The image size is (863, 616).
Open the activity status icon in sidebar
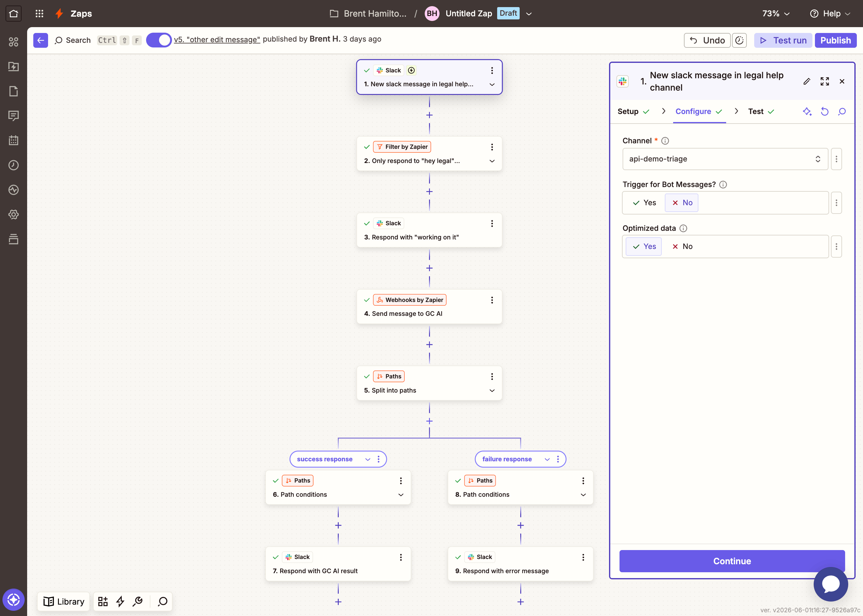click(14, 190)
